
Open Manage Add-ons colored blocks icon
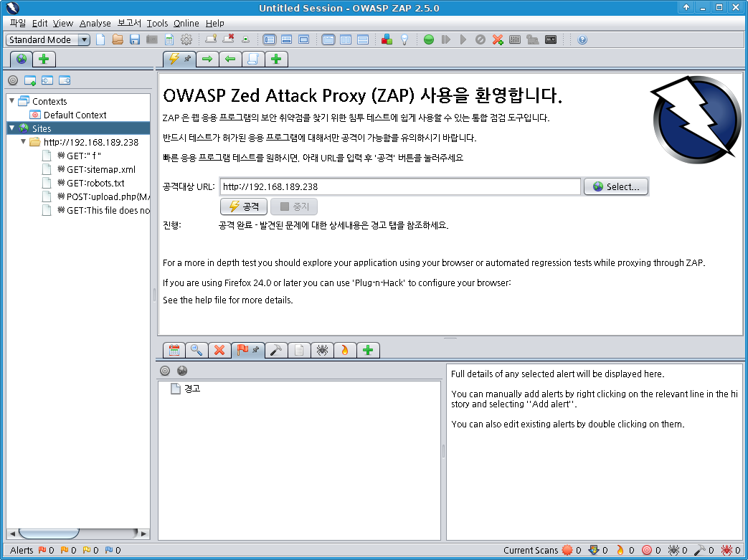point(387,39)
